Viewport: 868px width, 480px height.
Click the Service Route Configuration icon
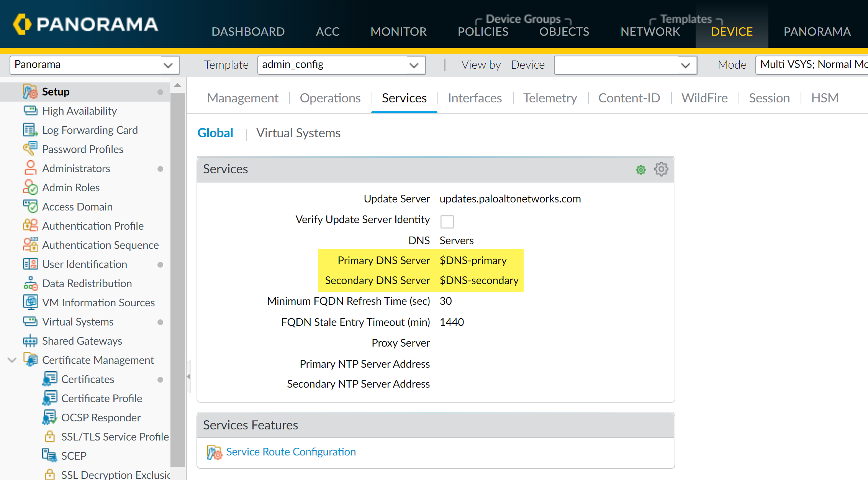pos(214,452)
